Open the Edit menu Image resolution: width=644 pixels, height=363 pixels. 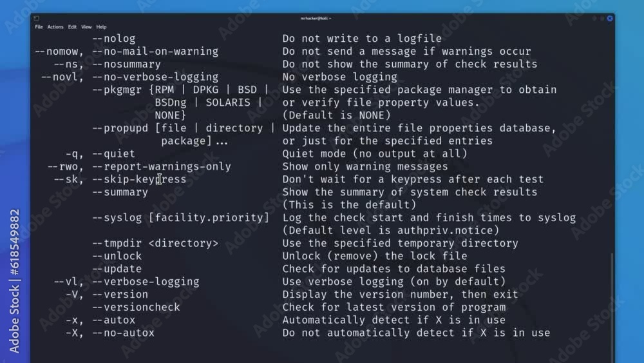click(72, 26)
